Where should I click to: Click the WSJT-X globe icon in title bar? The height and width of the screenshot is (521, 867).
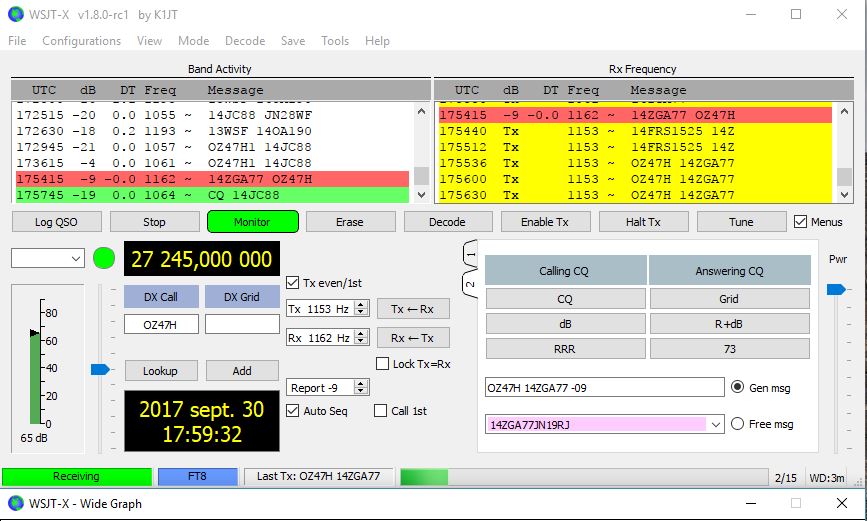(x=15, y=14)
